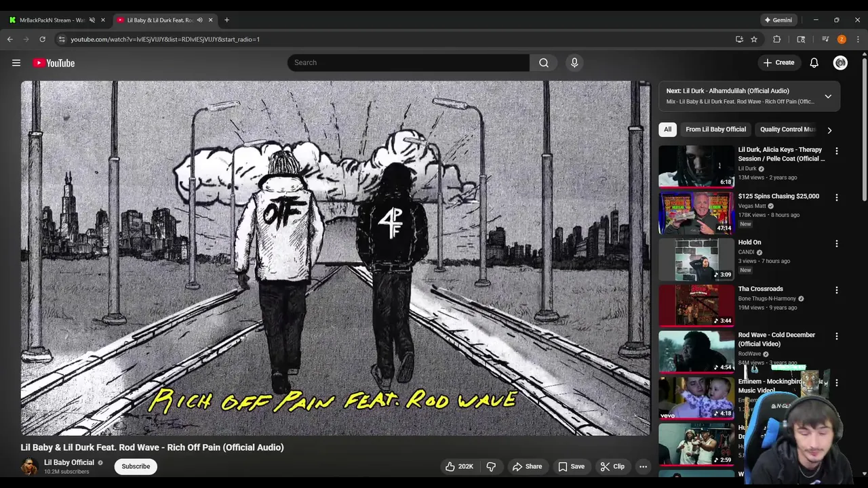Open more actions under the video
The image size is (868, 488).
pos(643,466)
